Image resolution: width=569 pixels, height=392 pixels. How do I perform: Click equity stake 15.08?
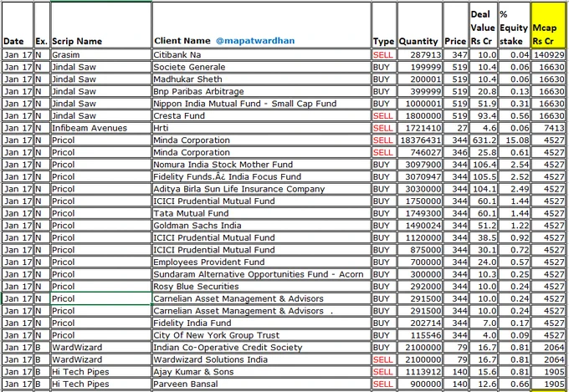[514, 140]
